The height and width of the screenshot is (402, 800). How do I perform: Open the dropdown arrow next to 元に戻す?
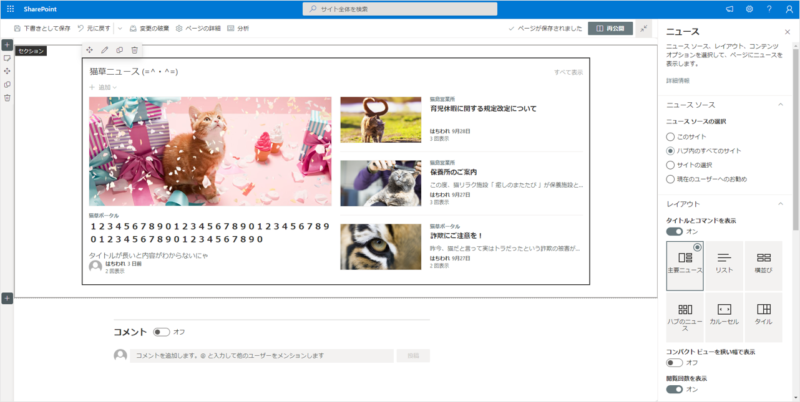click(x=119, y=29)
